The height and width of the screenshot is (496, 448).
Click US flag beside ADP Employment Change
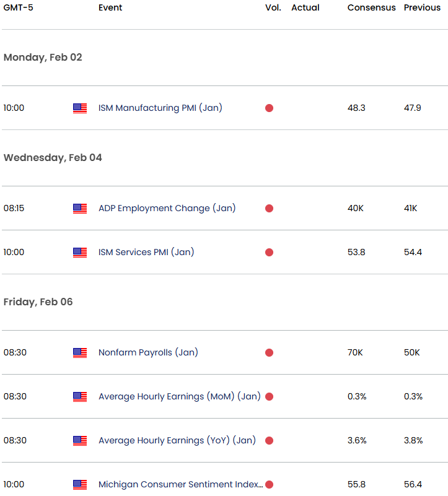tap(80, 209)
